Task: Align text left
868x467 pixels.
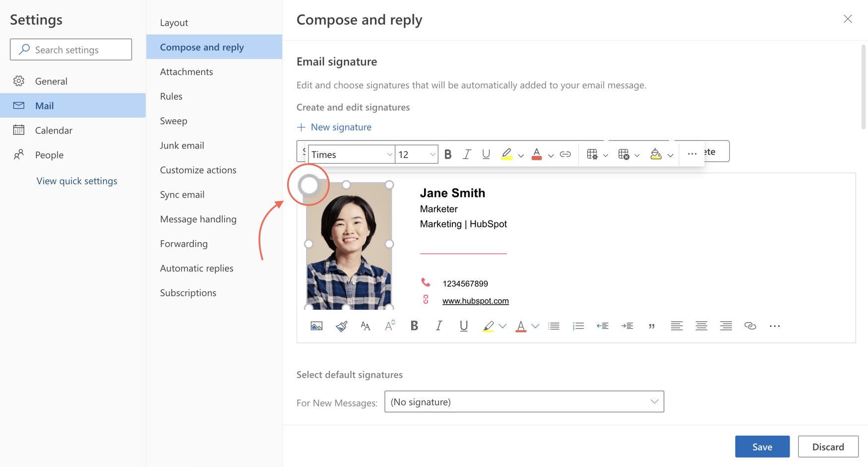Action: (677, 326)
